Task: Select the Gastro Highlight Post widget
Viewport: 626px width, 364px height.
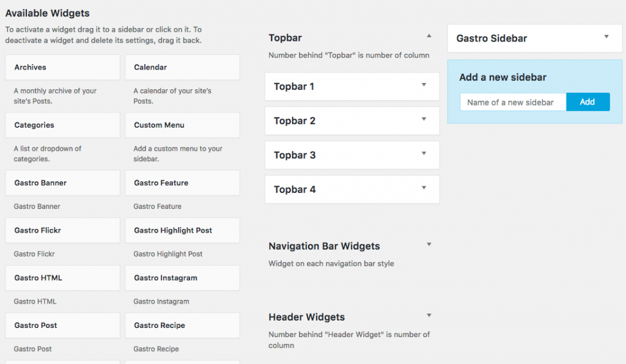Action: (182, 230)
